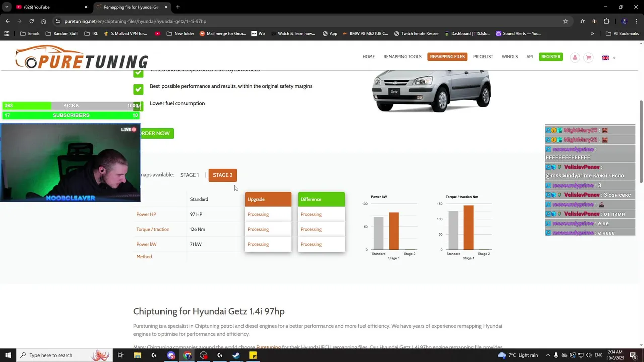
Task: Open the Twitch Emote Resizer bookmark
Action: click(416, 34)
